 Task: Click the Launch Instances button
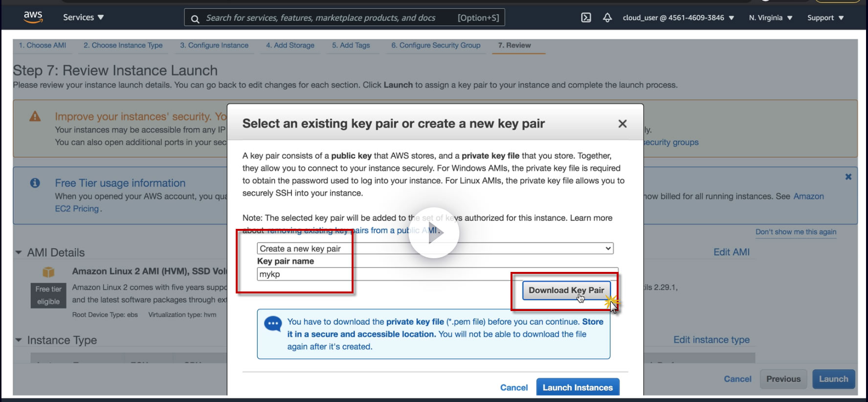578,387
